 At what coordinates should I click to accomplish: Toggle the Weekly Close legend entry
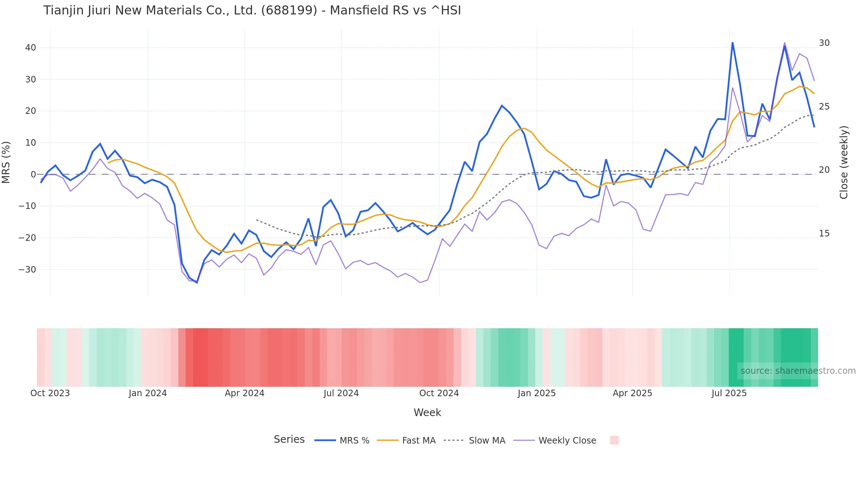click(555, 440)
